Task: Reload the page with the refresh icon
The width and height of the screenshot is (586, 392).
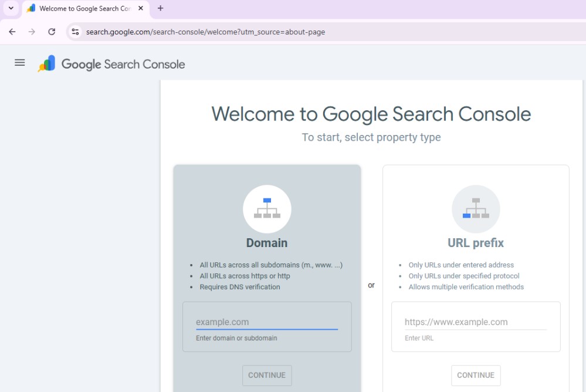Action: (x=52, y=32)
